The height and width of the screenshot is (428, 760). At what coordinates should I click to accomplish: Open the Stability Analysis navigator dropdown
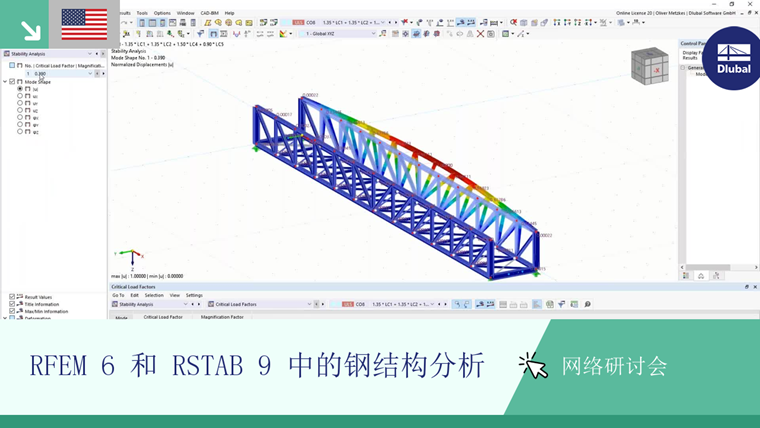pos(90,54)
